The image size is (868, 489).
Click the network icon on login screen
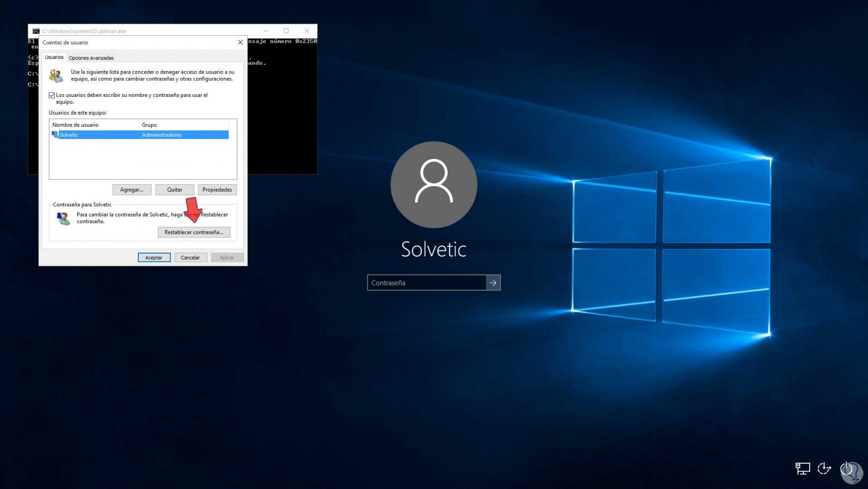(x=802, y=468)
